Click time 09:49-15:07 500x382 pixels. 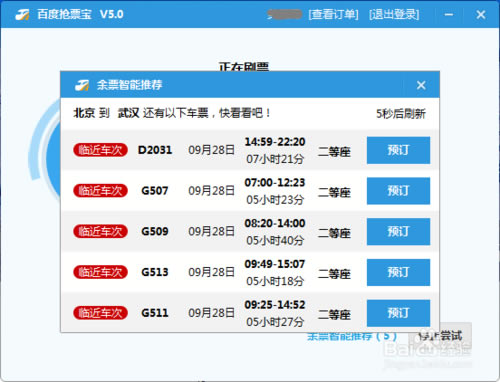275,264
